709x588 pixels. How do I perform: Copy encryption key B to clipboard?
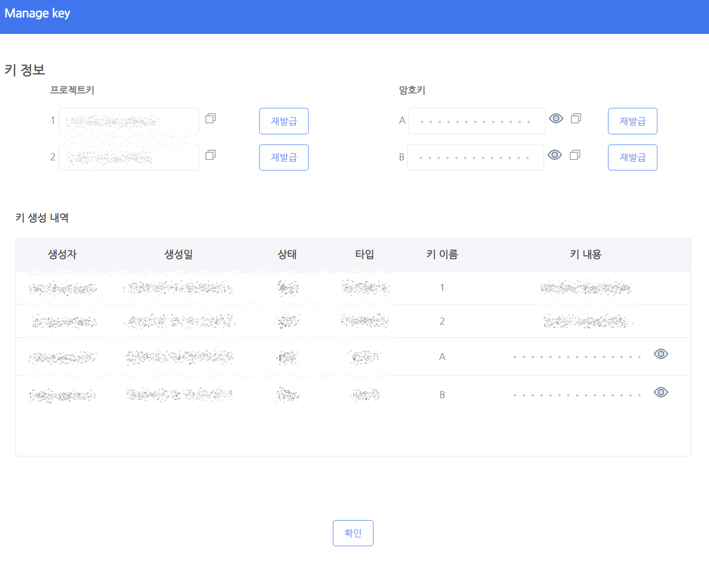tap(575, 155)
